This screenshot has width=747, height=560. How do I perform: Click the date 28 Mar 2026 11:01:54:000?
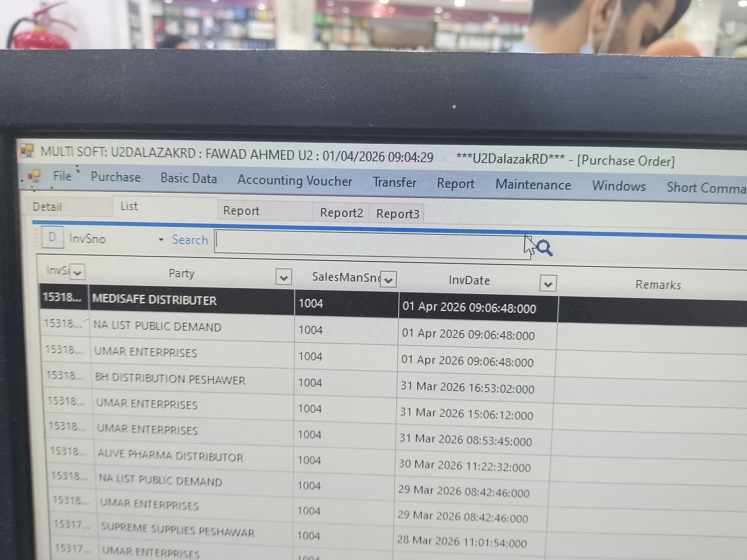(x=462, y=542)
